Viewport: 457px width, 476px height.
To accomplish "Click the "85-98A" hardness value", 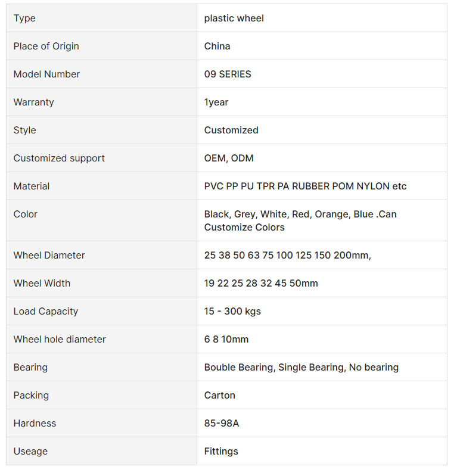I will (222, 424).
